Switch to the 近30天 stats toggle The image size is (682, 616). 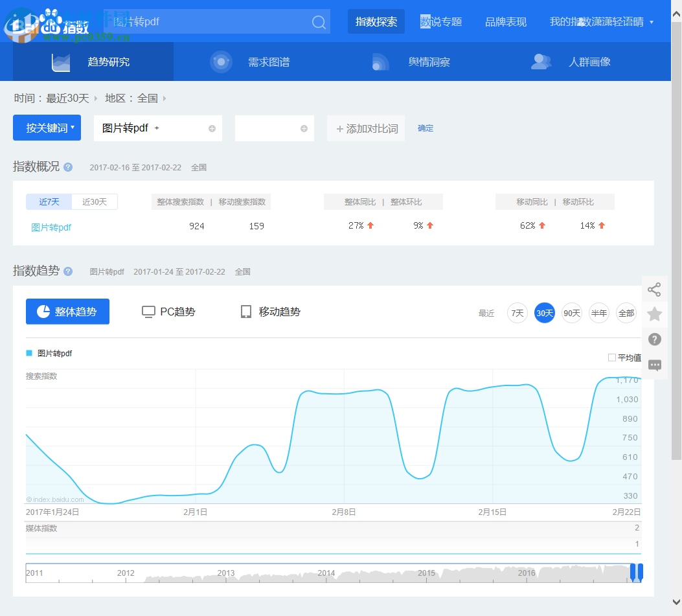tap(95, 201)
